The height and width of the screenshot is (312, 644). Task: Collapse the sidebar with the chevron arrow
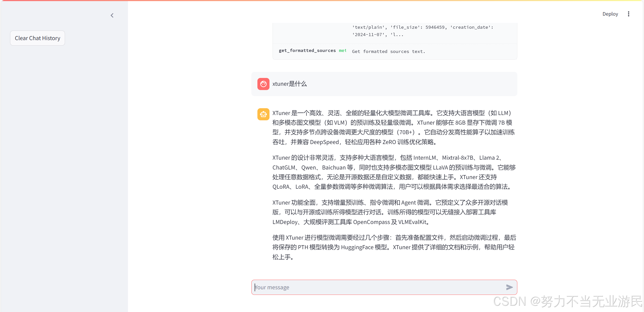pyautogui.click(x=112, y=15)
